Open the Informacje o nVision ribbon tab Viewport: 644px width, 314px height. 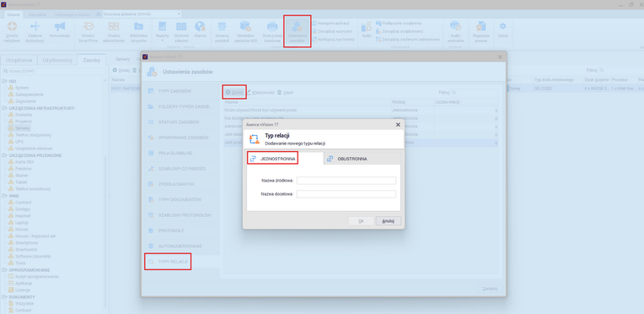point(72,14)
